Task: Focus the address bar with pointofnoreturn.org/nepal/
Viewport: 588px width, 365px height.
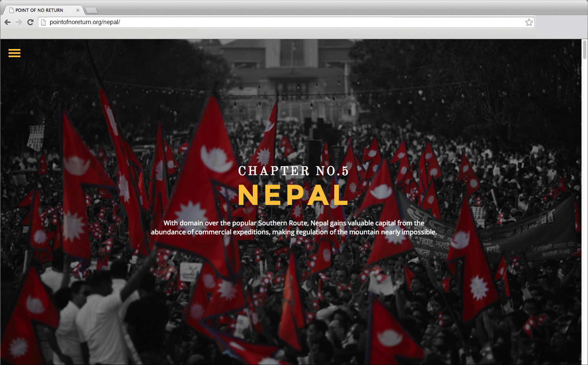Action: [x=285, y=22]
